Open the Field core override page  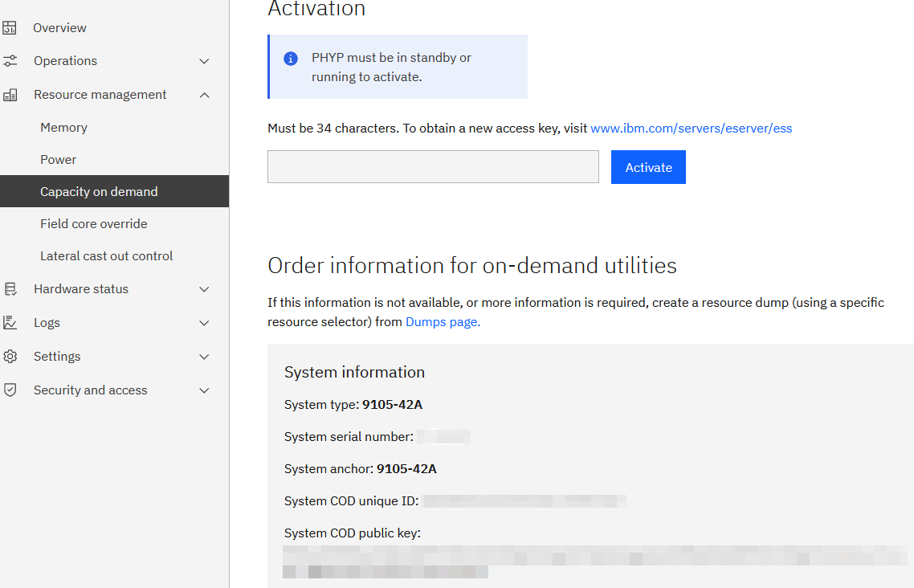pos(93,223)
